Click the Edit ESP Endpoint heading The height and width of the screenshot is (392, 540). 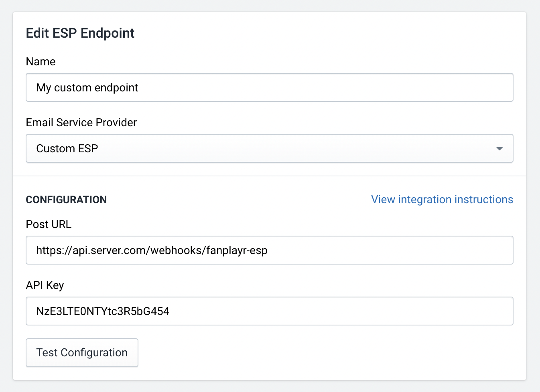pyautogui.click(x=80, y=33)
